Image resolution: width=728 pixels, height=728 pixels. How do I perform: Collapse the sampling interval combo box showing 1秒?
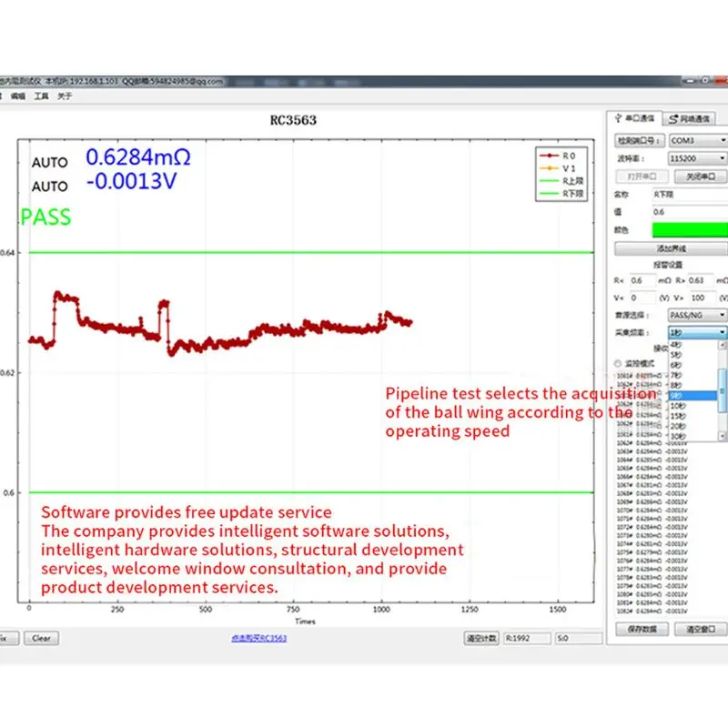[697, 332]
